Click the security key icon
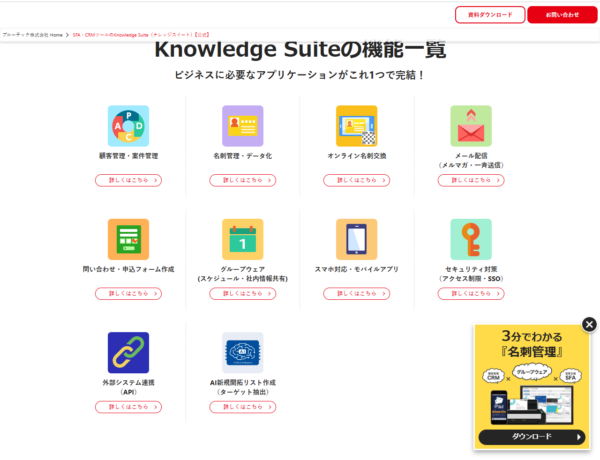 coord(471,239)
